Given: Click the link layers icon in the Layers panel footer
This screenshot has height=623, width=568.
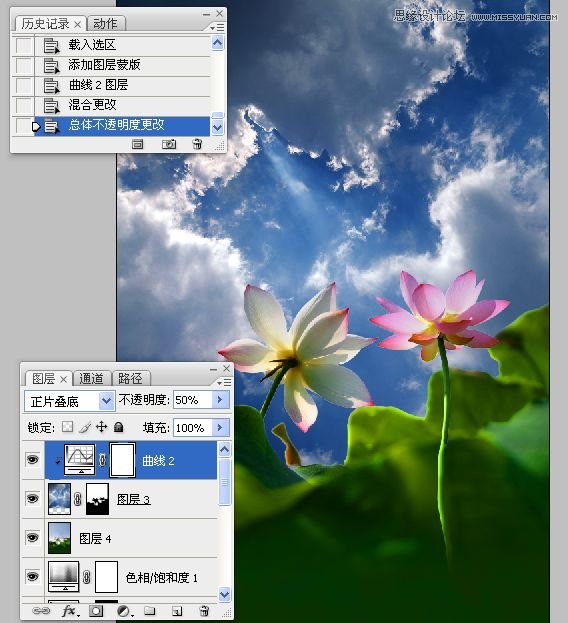Looking at the screenshot, I should coord(41,610).
